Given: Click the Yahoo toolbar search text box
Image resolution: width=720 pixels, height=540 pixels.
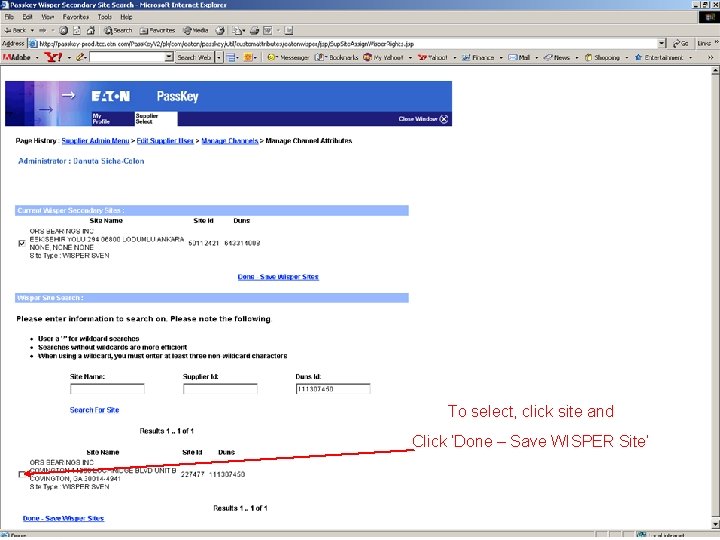Looking at the screenshot, I should (x=127, y=57).
